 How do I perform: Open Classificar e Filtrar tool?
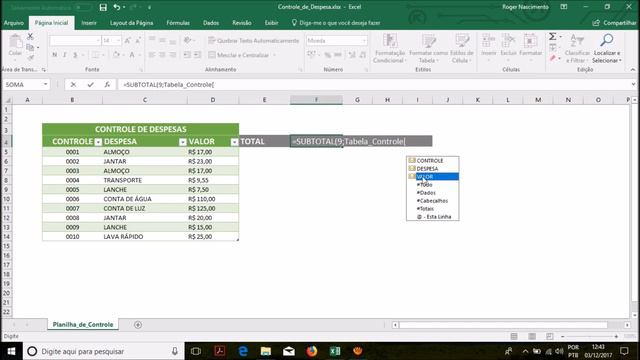pos(577,48)
